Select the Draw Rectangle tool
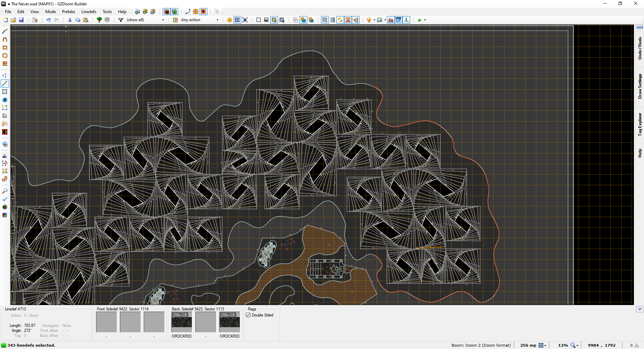This screenshot has width=644, height=349. [5, 47]
